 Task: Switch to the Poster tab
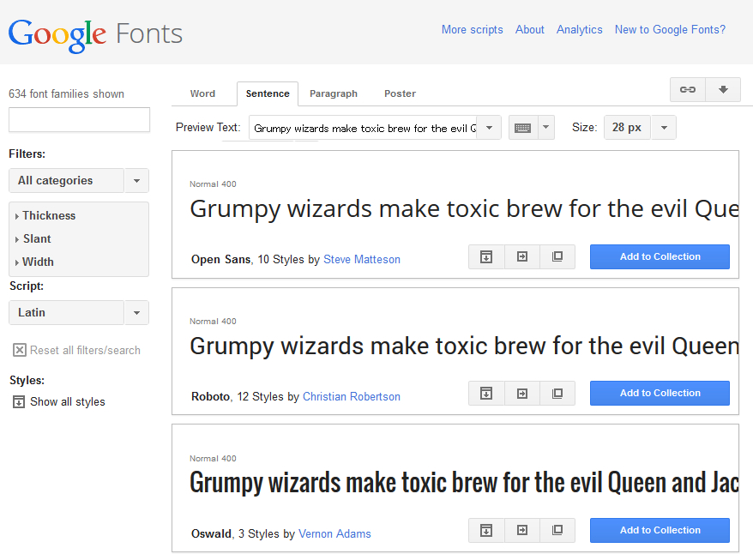400,93
